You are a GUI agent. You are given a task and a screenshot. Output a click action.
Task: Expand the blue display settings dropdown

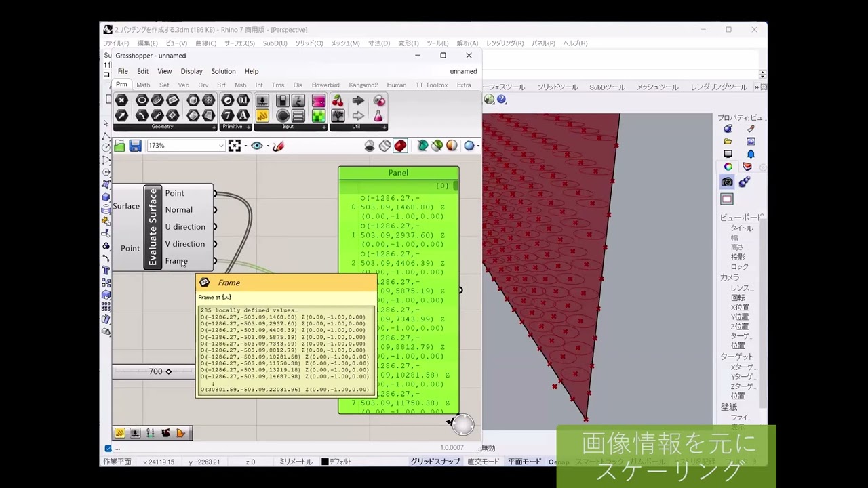pos(477,146)
